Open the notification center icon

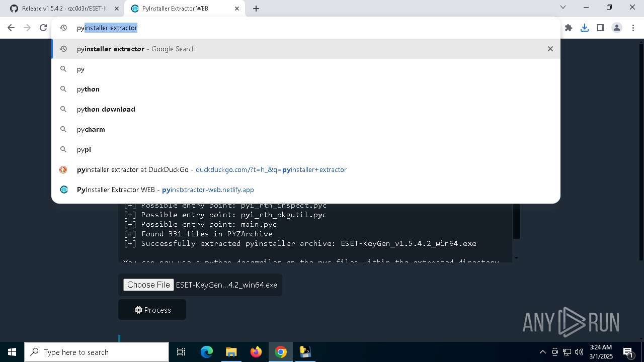point(628,352)
